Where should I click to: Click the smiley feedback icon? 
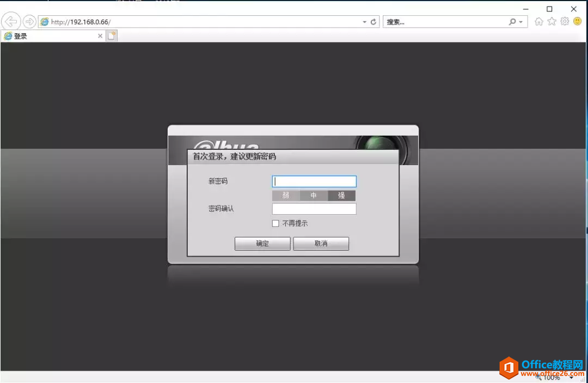[578, 21]
